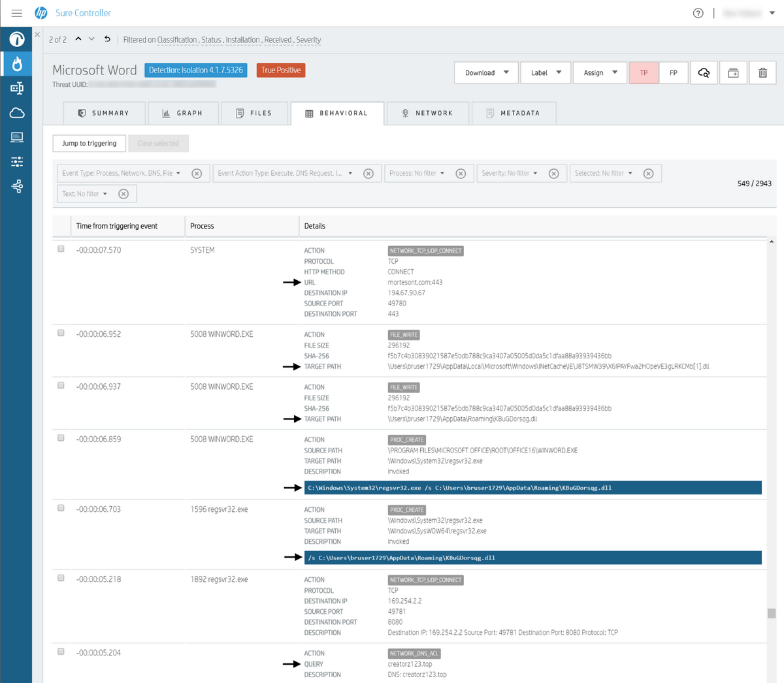Select the SYSTEM event row checkbox
Image resolution: width=784 pixels, height=683 pixels.
(x=61, y=249)
